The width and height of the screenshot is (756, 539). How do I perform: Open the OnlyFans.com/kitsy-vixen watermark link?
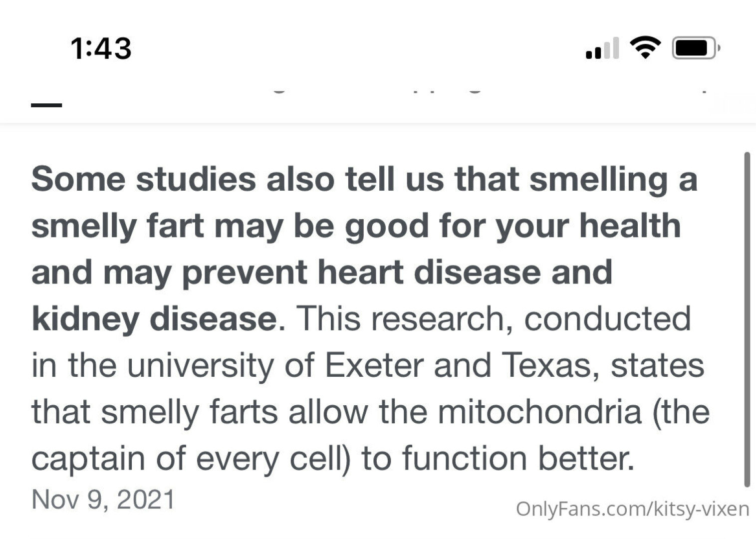click(632, 509)
